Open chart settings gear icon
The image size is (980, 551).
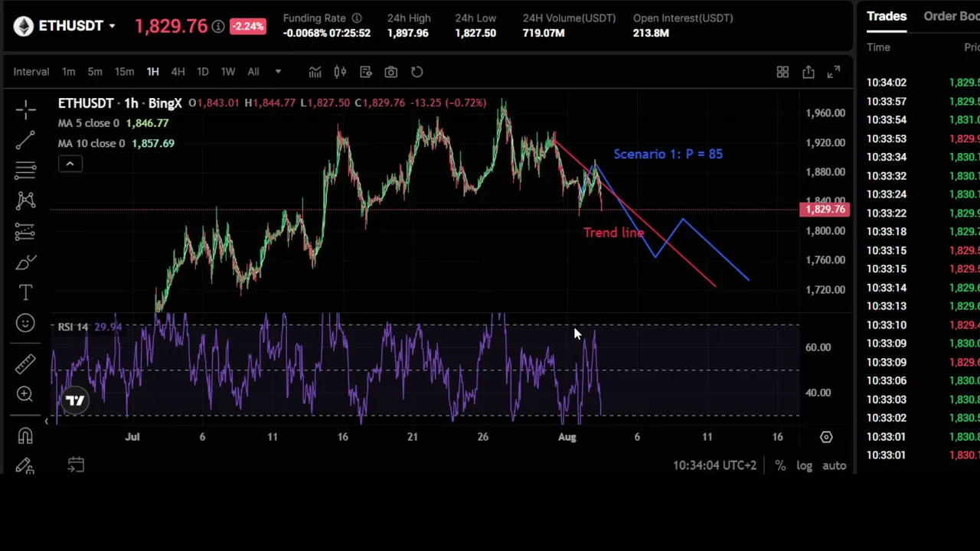click(x=826, y=437)
